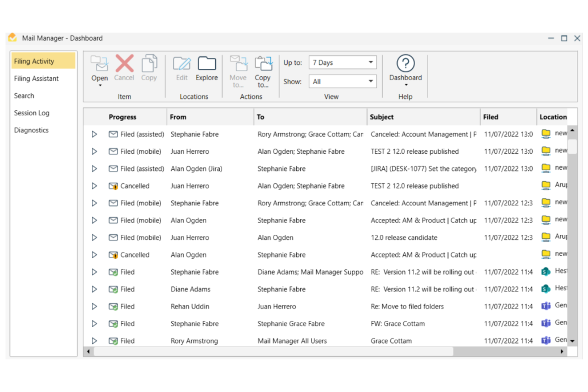This screenshot has width=588, height=392.
Task: Select 'Re: Move to filed folders' subject
Action: (407, 306)
